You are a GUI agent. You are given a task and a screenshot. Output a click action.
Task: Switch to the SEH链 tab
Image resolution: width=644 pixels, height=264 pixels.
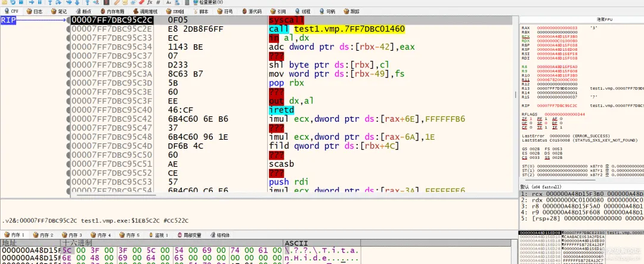coord(175,11)
